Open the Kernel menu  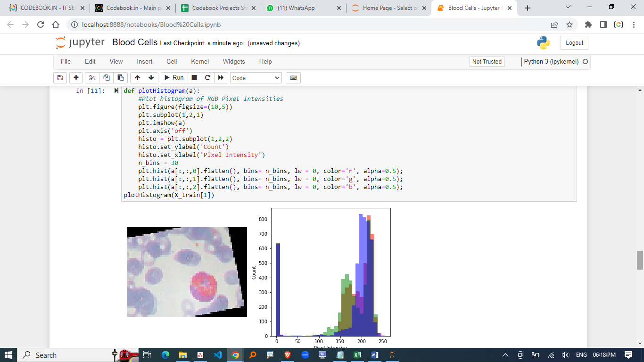[200, 62]
